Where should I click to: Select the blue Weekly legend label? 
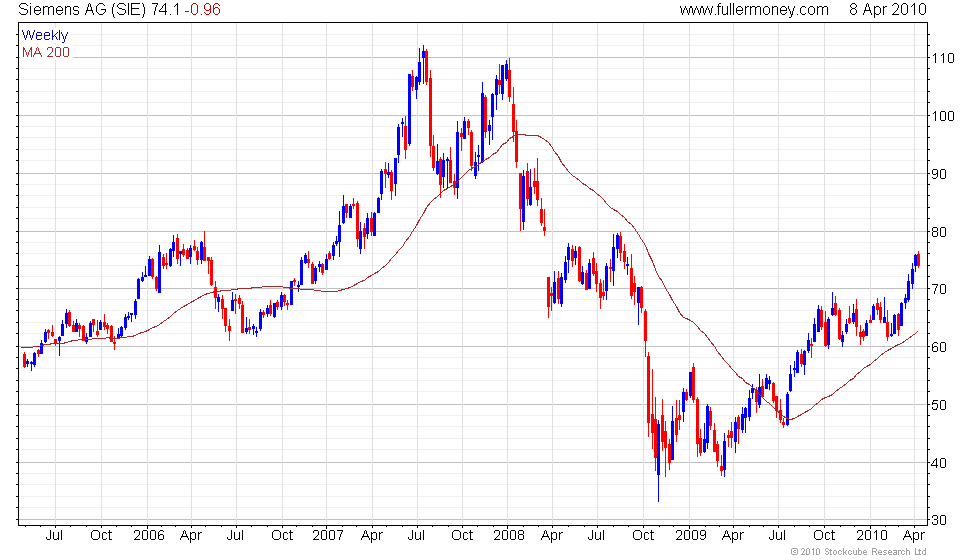click(44, 36)
